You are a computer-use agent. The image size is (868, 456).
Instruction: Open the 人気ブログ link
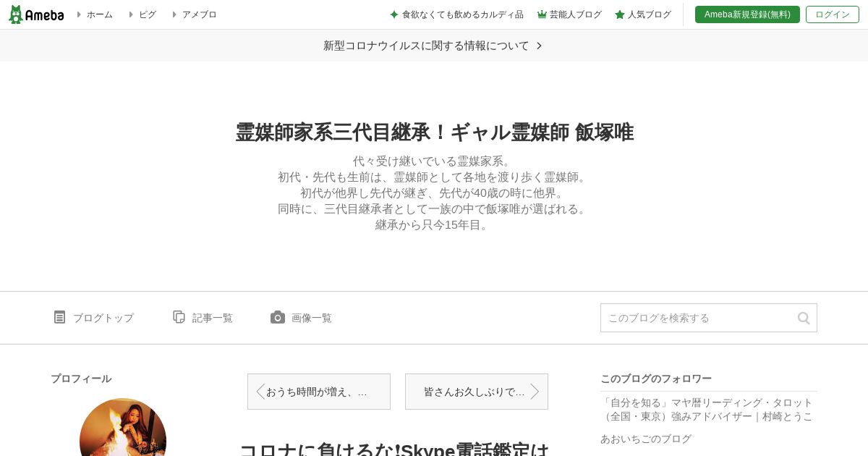pyautogui.click(x=650, y=14)
